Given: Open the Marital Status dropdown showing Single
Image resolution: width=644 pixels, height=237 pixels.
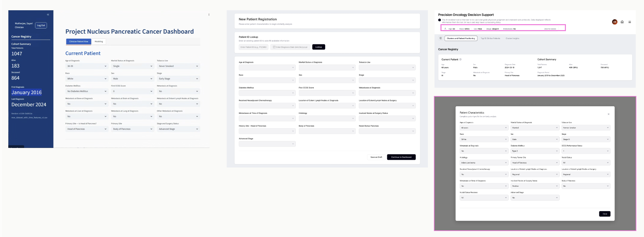Looking at the screenshot, I should click(x=132, y=66).
